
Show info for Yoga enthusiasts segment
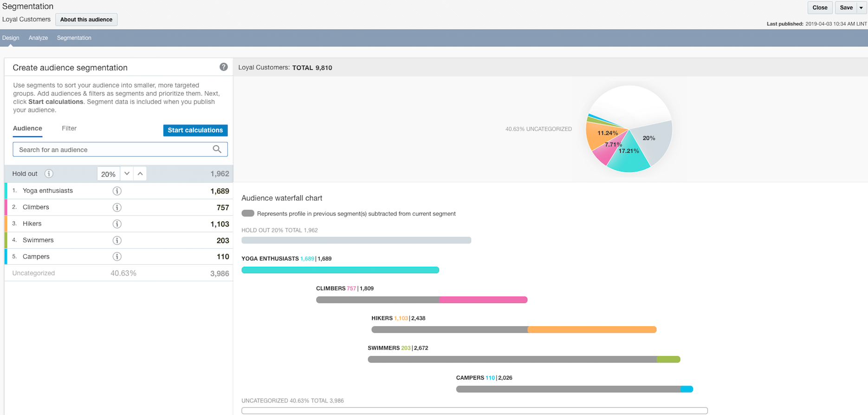point(117,191)
